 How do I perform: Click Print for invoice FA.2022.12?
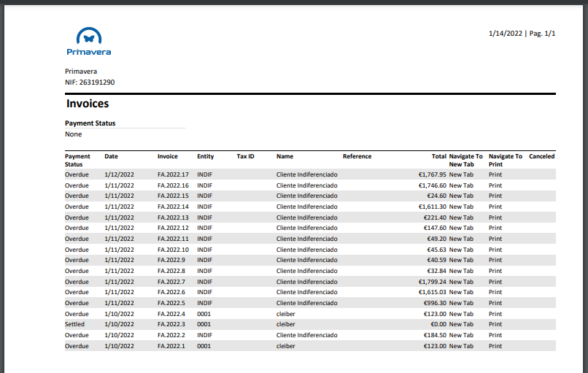point(495,228)
